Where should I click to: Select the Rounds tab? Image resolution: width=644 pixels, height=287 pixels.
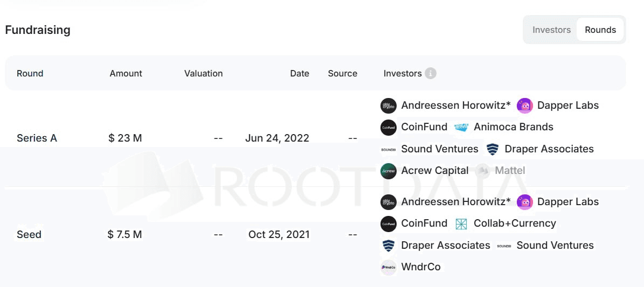[600, 30]
